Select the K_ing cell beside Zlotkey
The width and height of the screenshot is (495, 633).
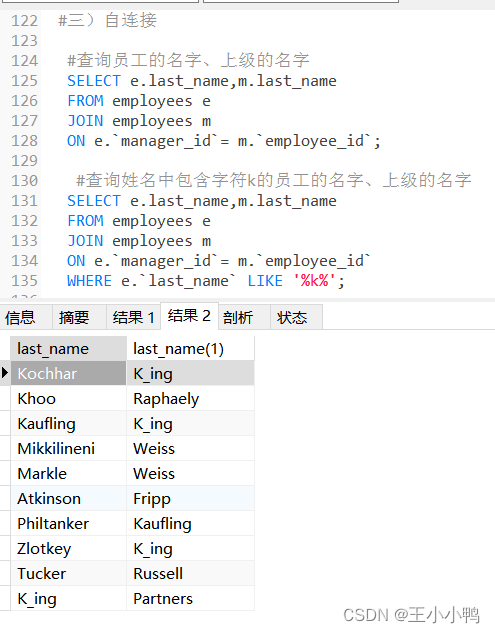pyautogui.click(x=191, y=549)
